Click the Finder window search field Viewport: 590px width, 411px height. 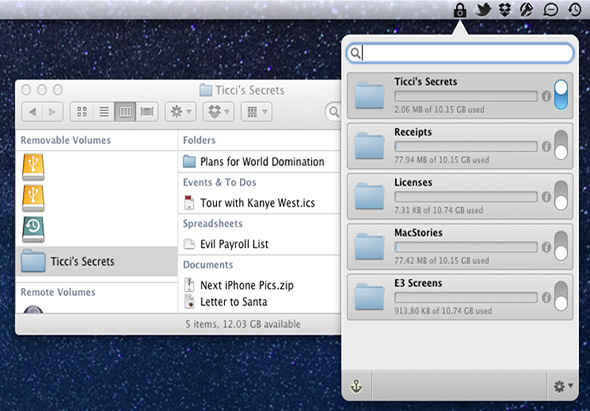pyautogui.click(x=333, y=112)
